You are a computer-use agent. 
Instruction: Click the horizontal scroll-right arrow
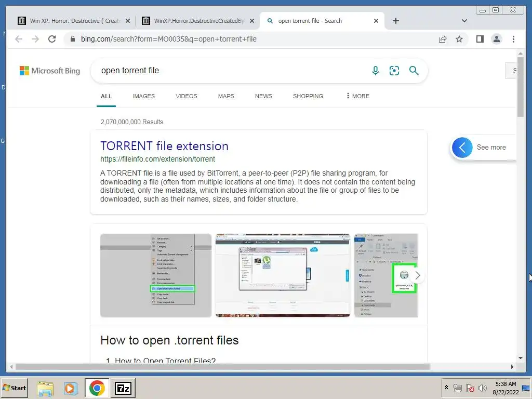point(512,367)
